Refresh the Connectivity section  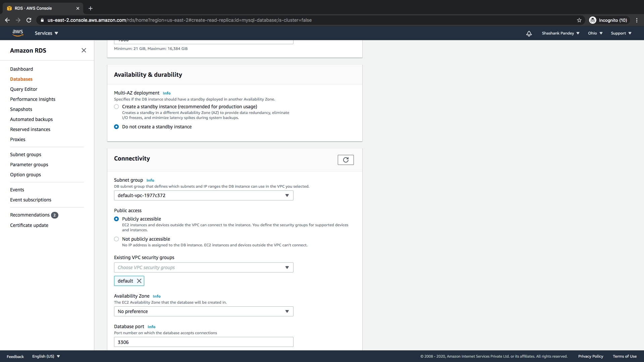point(345,160)
